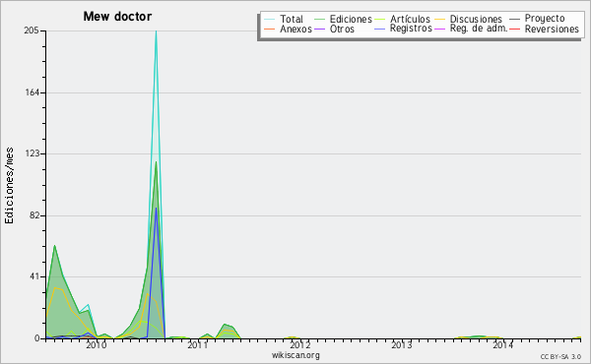Click the red Reversiones legend line swatch
Viewport: 591px width, 364px height.
tap(514, 29)
